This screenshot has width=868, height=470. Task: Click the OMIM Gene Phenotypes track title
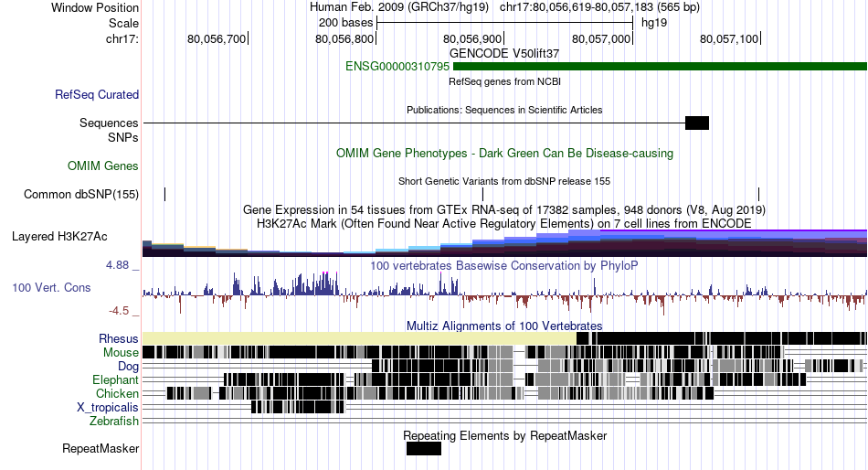tap(505, 153)
